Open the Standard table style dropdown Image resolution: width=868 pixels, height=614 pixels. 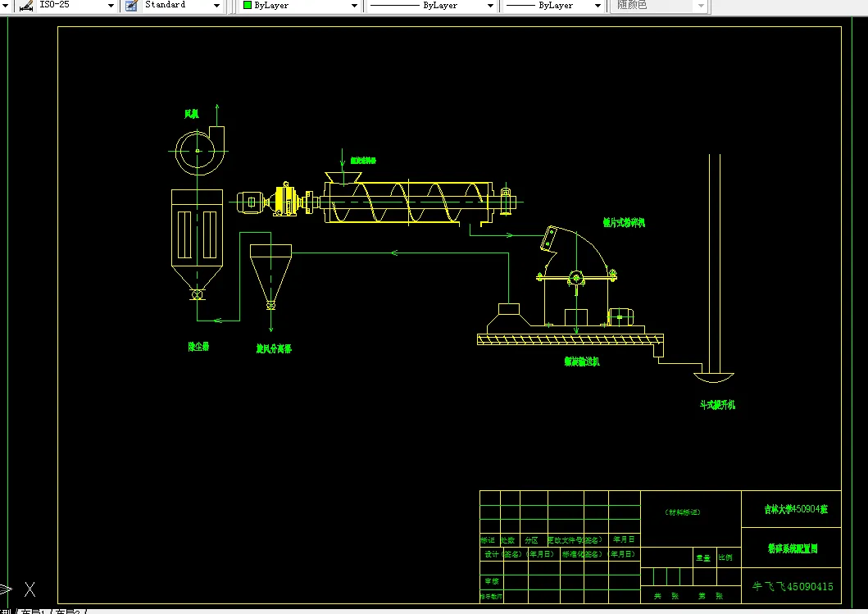[216, 6]
